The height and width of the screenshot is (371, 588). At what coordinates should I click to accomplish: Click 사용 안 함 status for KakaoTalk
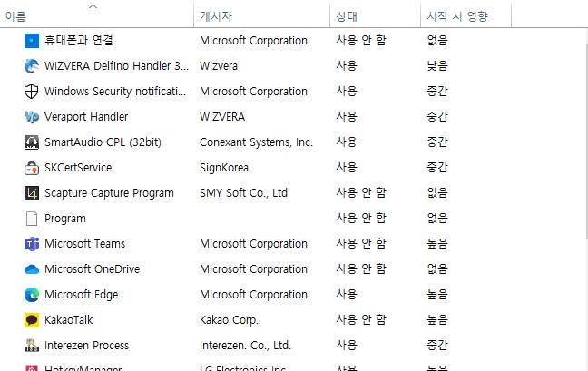point(361,320)
